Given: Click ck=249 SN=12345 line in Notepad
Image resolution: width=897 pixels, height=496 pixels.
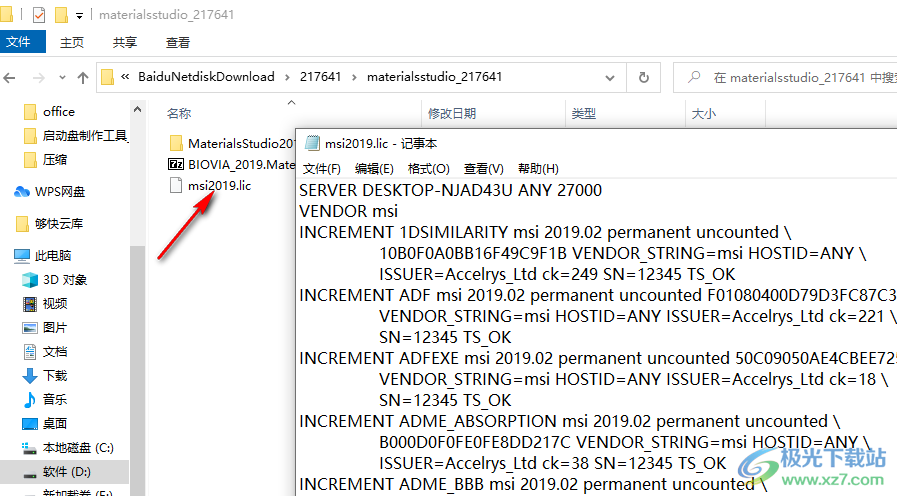Looking at the screenshot, I should pos(557,274).
